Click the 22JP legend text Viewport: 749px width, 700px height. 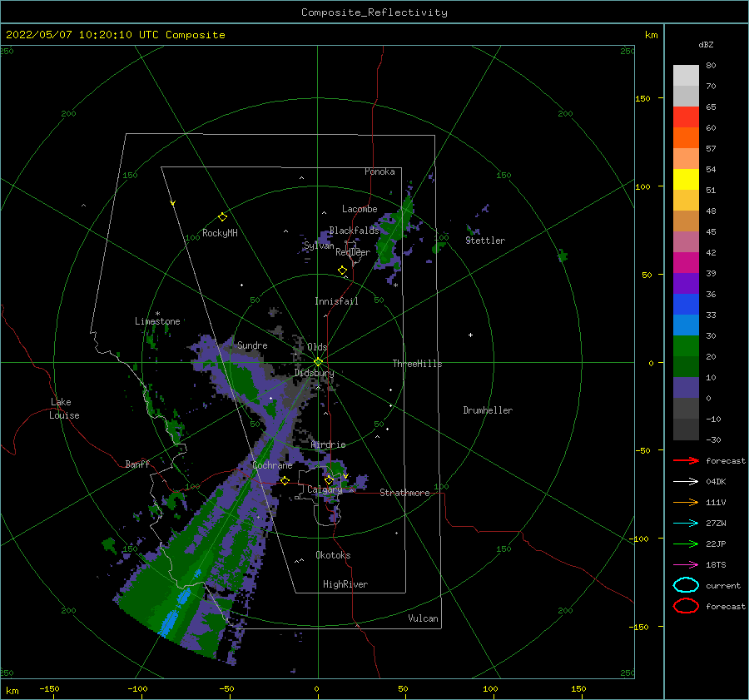tap(716, 544)
